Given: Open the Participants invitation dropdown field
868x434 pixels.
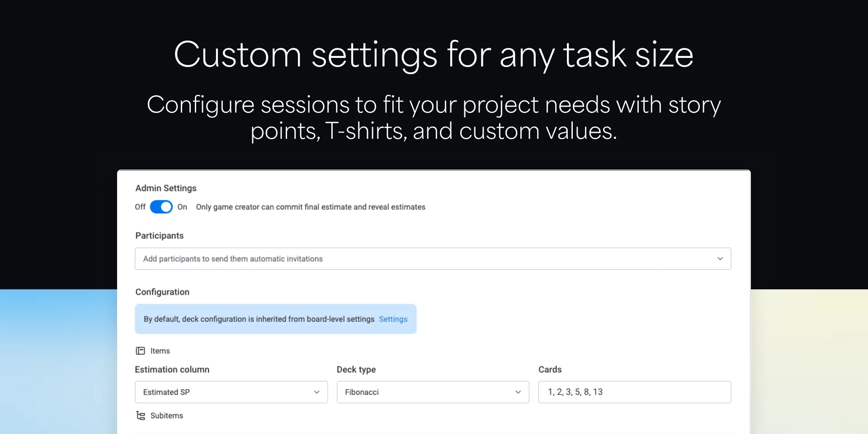Looking at the screenshot, I should [x=425, y=259].
